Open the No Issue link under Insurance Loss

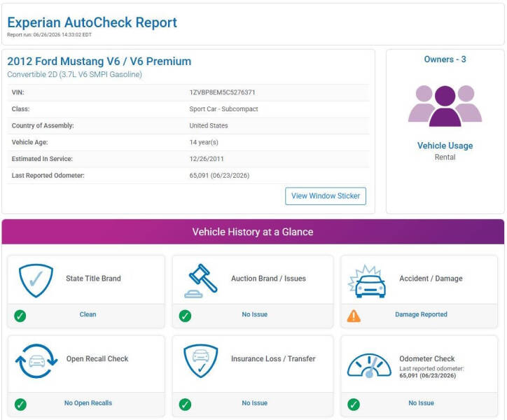pyautogui.click(x=254, y=403)
